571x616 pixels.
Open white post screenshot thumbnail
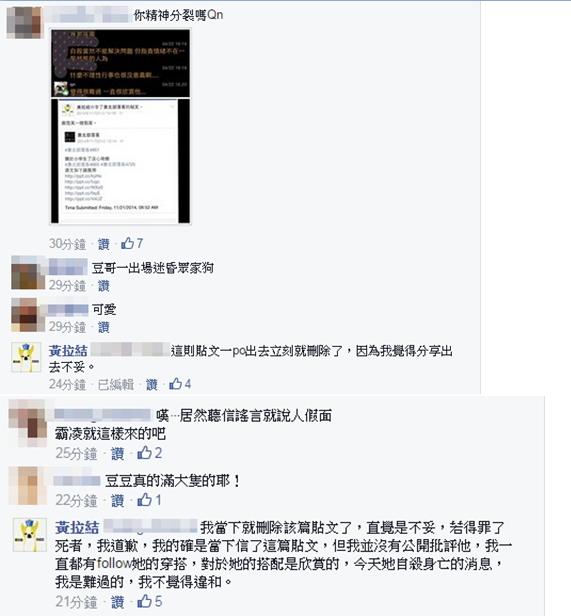(x=121, y=161)
